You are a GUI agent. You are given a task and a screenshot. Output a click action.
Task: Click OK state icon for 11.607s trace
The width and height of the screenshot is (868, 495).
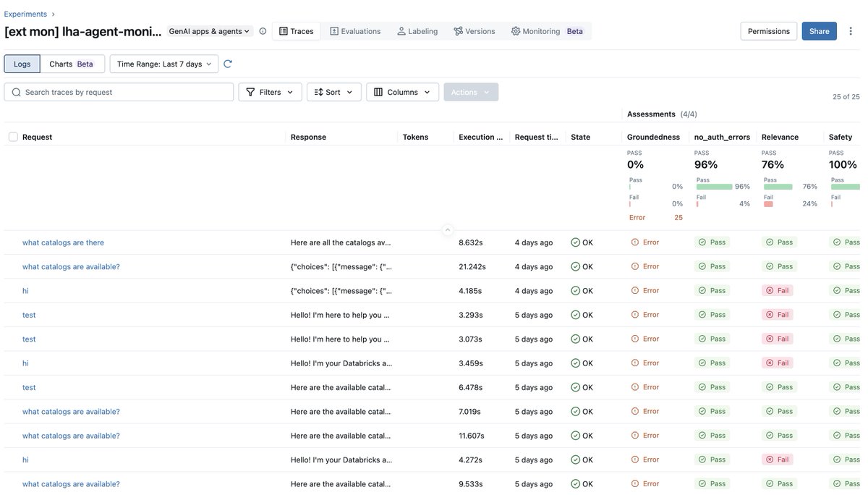pos(576,436)
